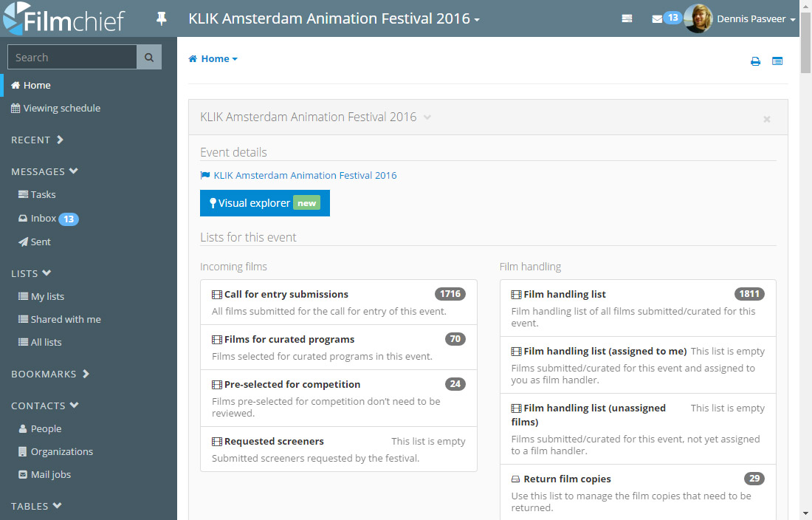
Task: Close the event panel with the X
Action: [x=766, y=119]
